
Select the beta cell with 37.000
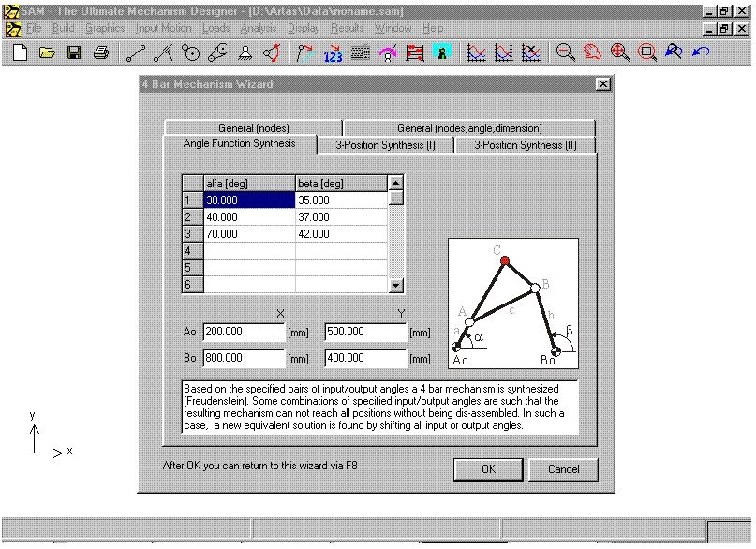tap(341, 217)
